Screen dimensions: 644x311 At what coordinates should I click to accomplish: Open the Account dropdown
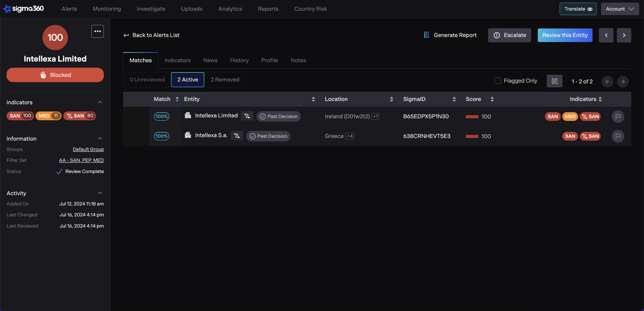point(619,9)
